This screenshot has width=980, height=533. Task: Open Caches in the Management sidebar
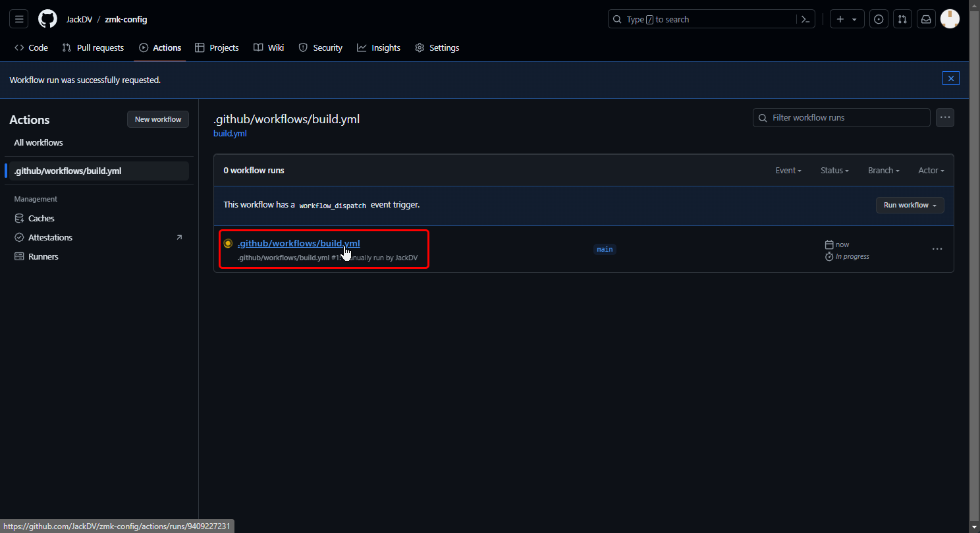coord(41,219)
